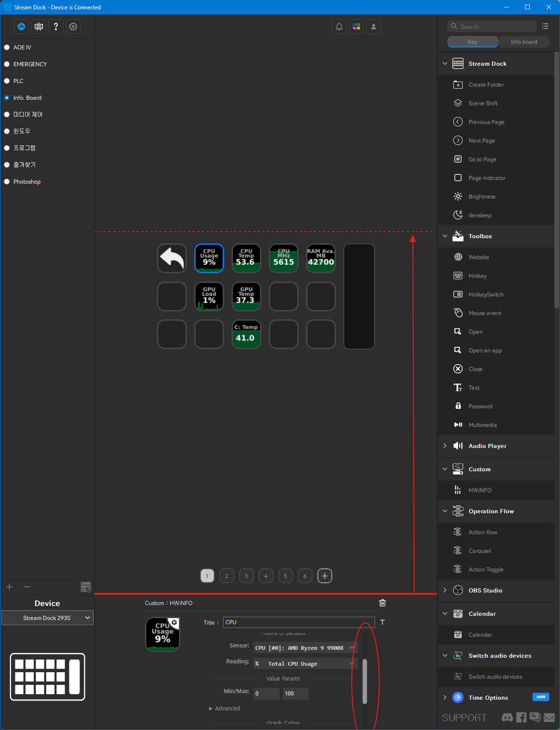560x730 pixels.
Task: Select the CPU Temp 53.6 key
Action: point(246,258)
